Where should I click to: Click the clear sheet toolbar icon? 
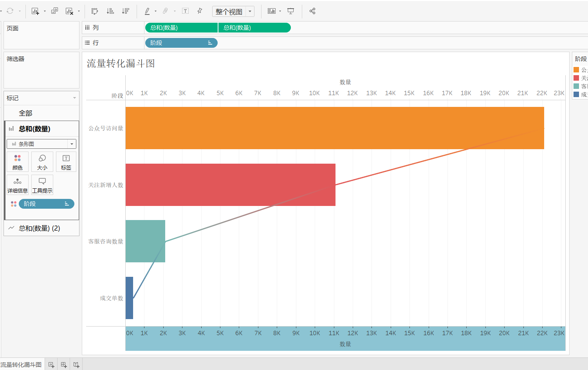(x=69, y=11)
